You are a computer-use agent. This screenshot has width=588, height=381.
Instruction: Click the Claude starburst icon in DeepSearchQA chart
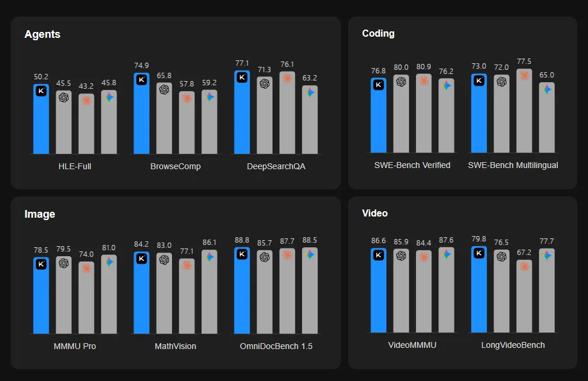tap(287, 79)
